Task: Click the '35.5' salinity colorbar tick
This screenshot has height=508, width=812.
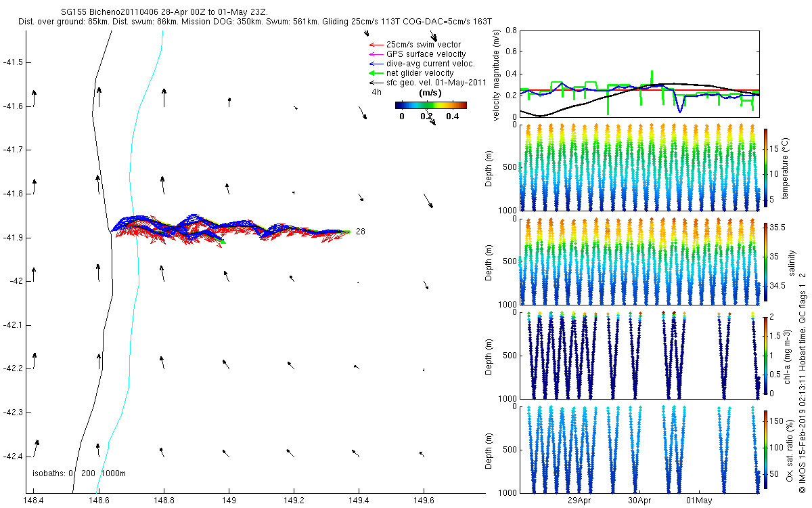Action: click(777, 228)
